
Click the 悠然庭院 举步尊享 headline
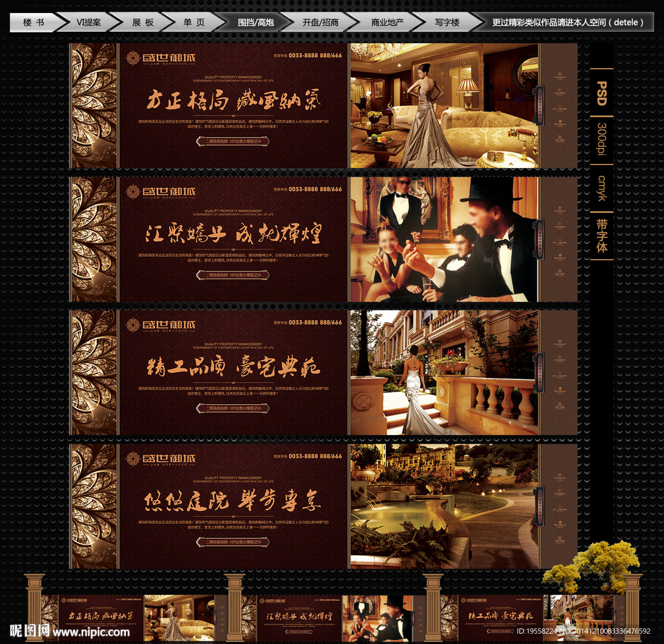click(x=233, y=501)
